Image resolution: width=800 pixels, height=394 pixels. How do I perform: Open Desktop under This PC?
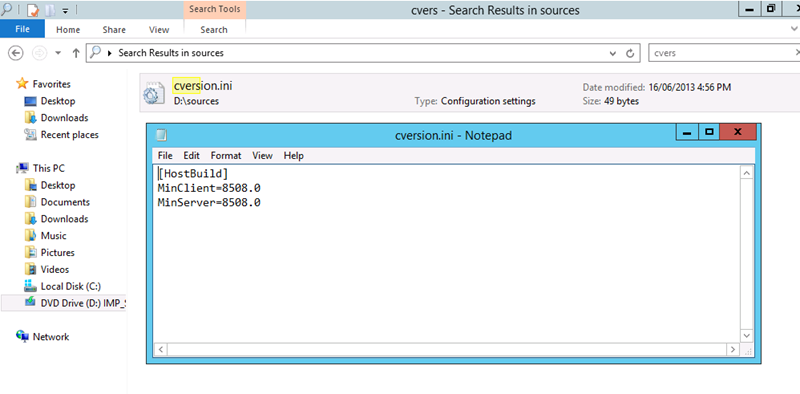[58, 185]
